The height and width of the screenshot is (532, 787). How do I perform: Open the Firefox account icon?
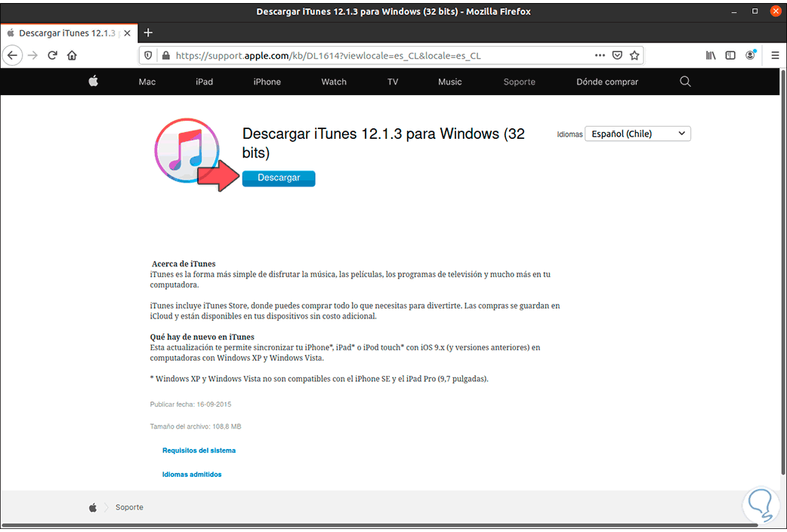click(x=750, y=55)
